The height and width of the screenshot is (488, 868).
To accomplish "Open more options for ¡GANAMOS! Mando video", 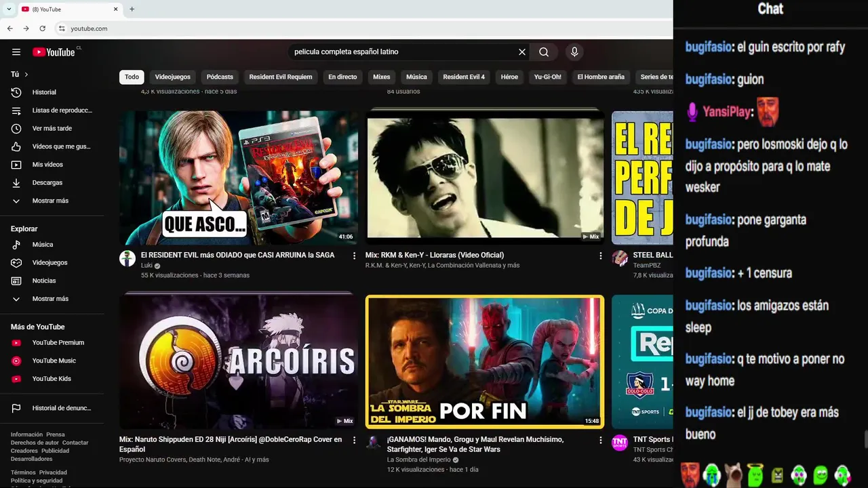I will pos(600,440).
